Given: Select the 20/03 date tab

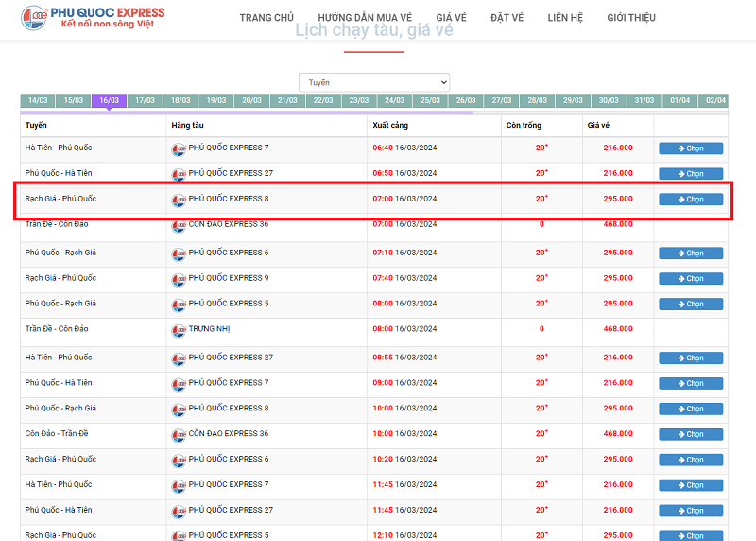Looking at the screenshot, I should (252, 100).
